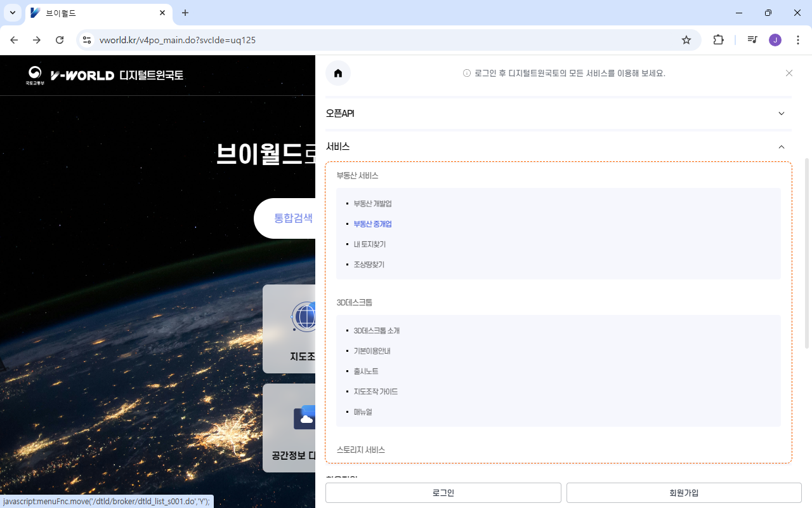Select the 통합검색 search option

293,218
